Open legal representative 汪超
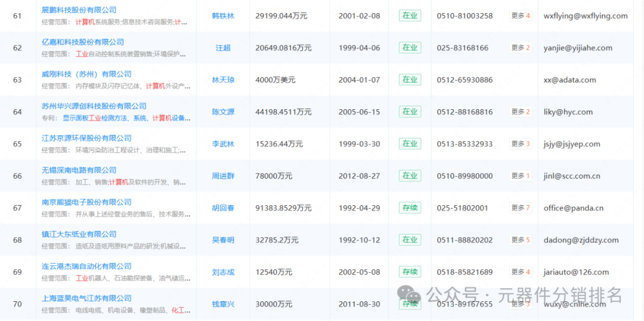Image resolution: width=644 pixels, height=321 pixels. (x=223, y=48)
